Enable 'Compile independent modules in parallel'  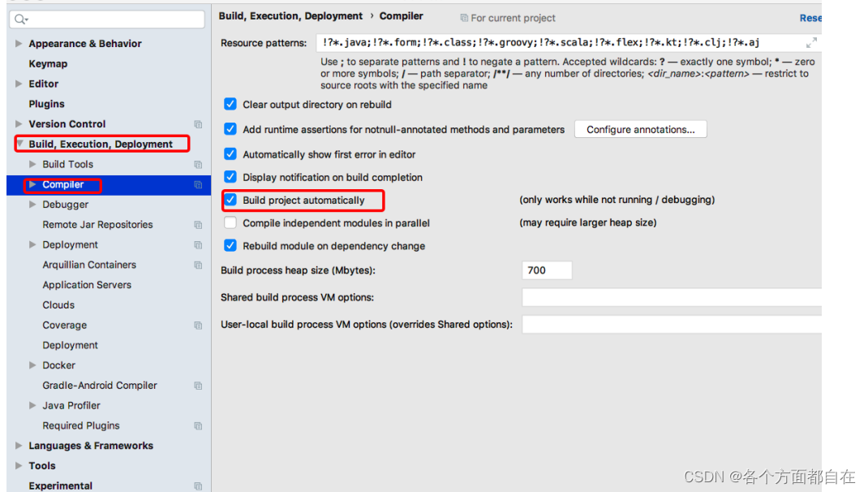coord(230,222)
